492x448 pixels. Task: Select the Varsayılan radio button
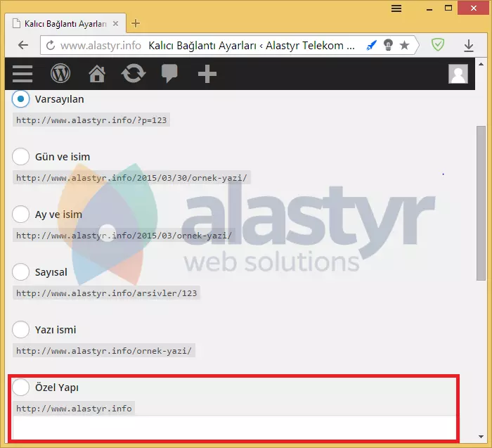click(20, 99)
